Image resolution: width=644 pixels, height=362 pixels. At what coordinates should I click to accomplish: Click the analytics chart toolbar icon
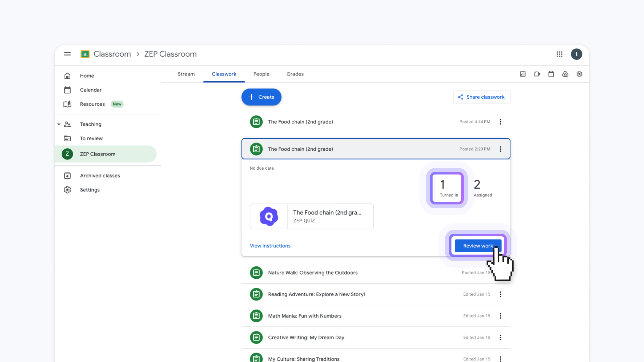[x=523, y=74]
